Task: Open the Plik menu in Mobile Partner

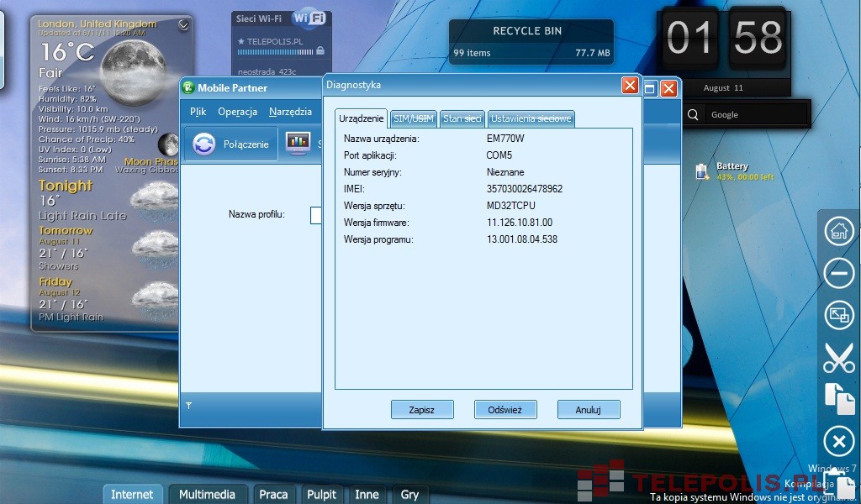Action: (x=198, y=112)
